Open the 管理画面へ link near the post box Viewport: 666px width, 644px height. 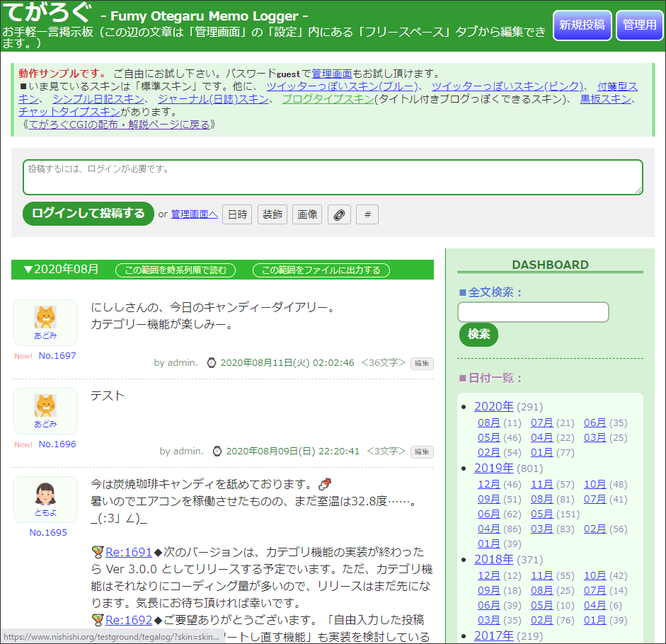pos(194,214)
